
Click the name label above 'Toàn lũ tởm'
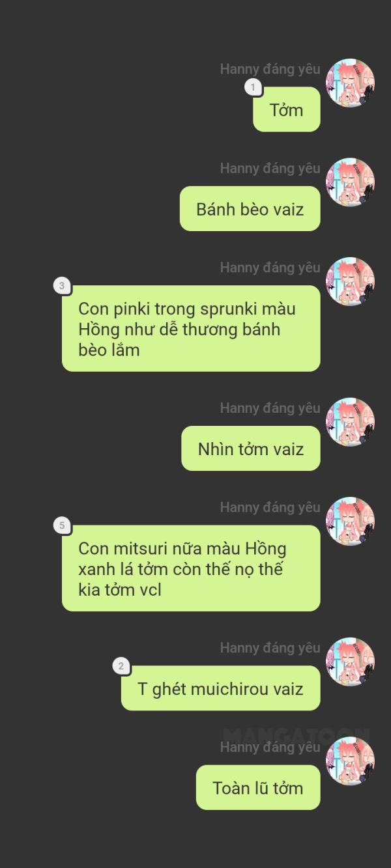coord(270,747)
